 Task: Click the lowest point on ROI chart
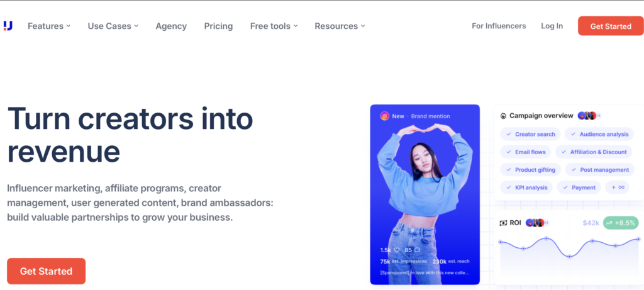[x=569, y=257]
